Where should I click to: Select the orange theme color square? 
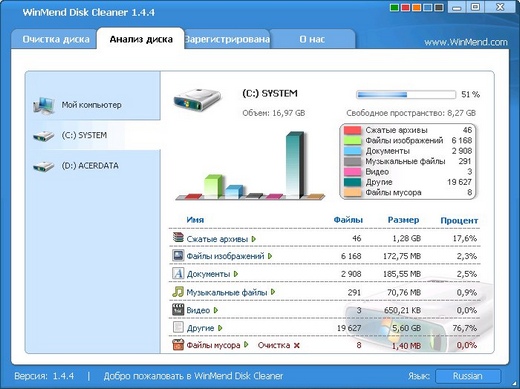tap(417, 8)
